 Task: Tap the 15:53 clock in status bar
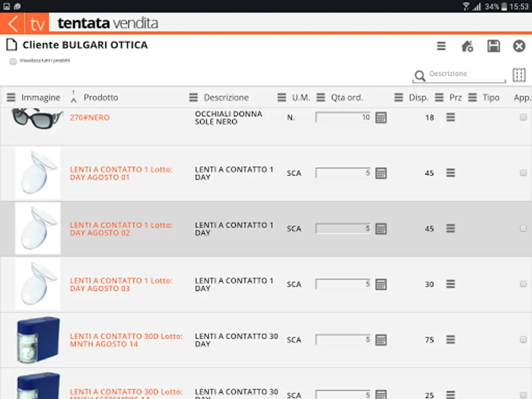click(x=519, y=7)
